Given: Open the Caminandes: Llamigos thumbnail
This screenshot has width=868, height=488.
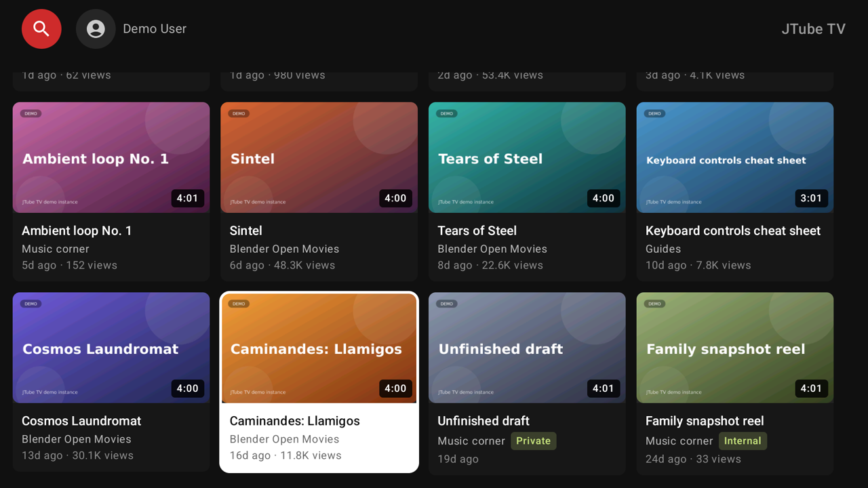Looking at the screenshot, I should click(319, 348).
